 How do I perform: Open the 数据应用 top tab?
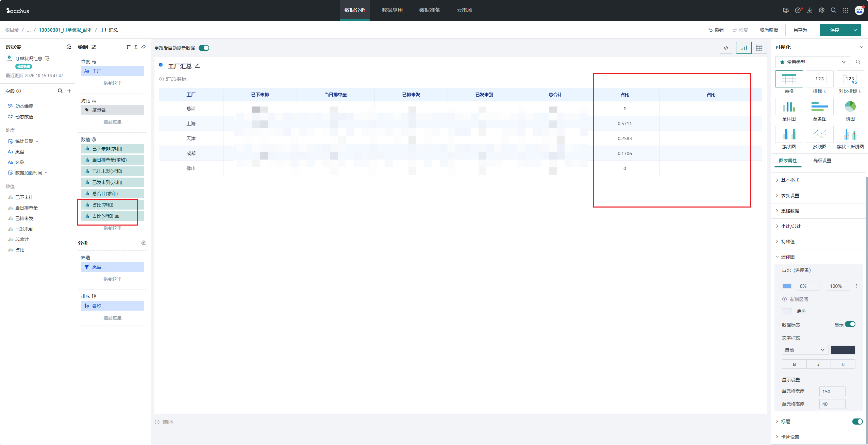[x=392, y=10]
